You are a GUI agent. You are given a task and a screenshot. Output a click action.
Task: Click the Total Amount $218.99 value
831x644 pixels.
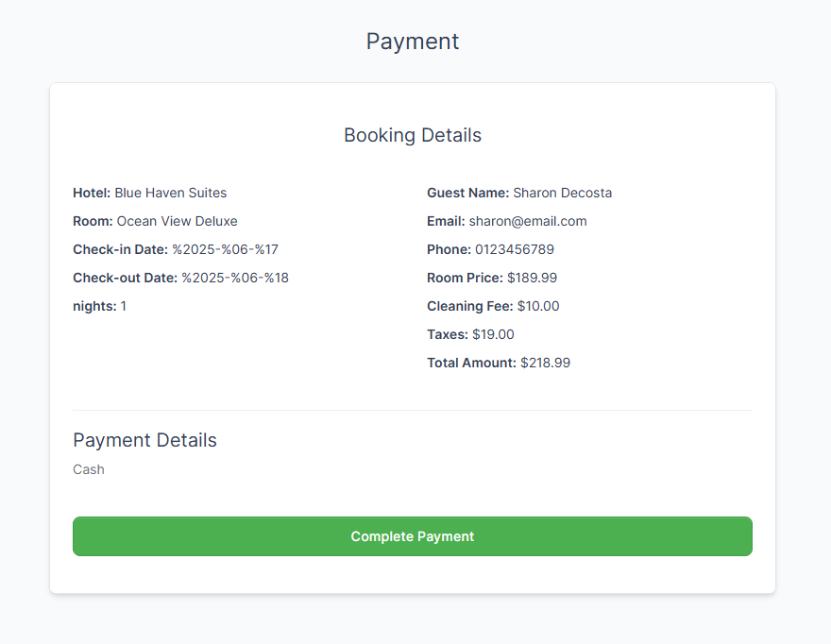[x=545, y=363]
